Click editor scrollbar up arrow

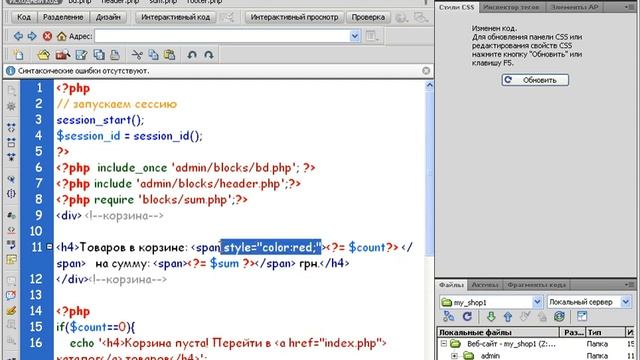(429, 85)
